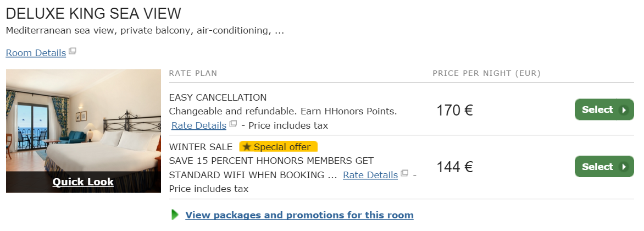
Task: Open the Room Details link
Action: pos(36,53)
